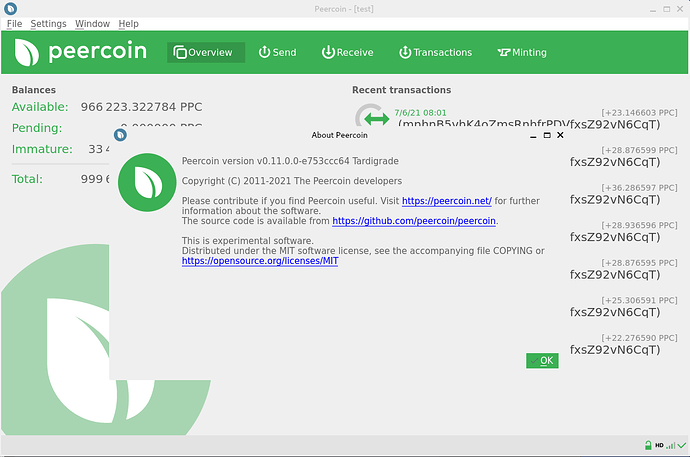Click the HD wallet status icon
The image size is (690, 457).
click(659, 445)
